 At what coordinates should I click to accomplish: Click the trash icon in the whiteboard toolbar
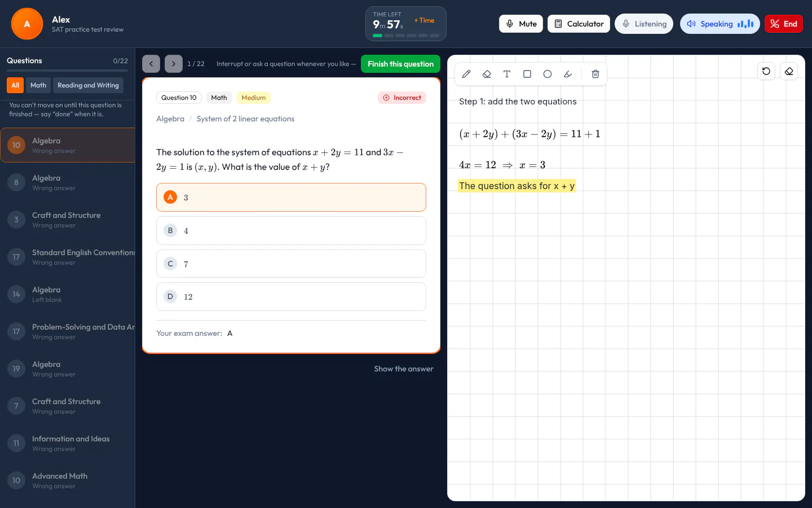[595, 74]
